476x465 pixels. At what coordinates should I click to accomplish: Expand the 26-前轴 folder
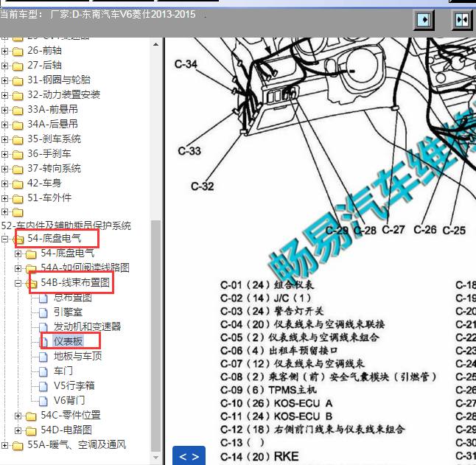pos(4,51)
